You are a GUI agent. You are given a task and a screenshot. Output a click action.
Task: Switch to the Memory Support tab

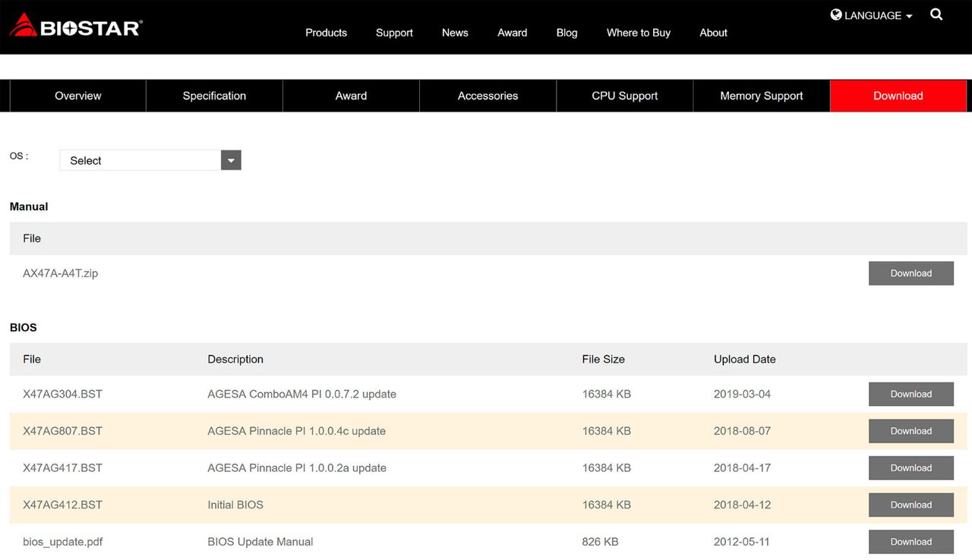coord(762,96)
